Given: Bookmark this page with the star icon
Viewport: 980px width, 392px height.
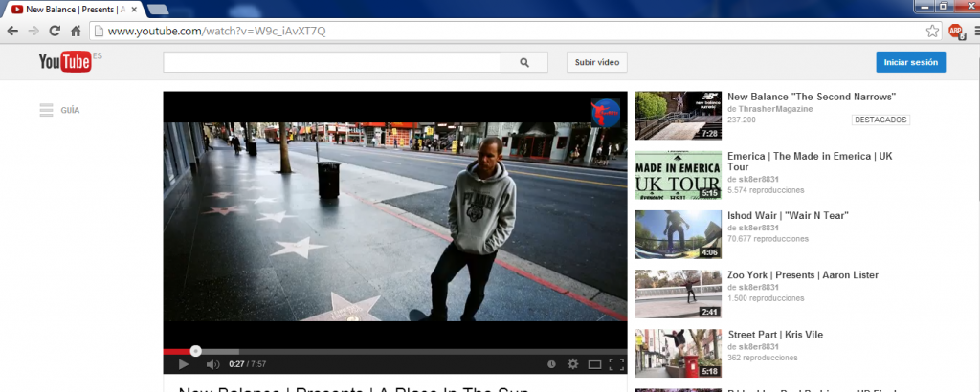Looking at the screenshot, I should pos(932,31).
